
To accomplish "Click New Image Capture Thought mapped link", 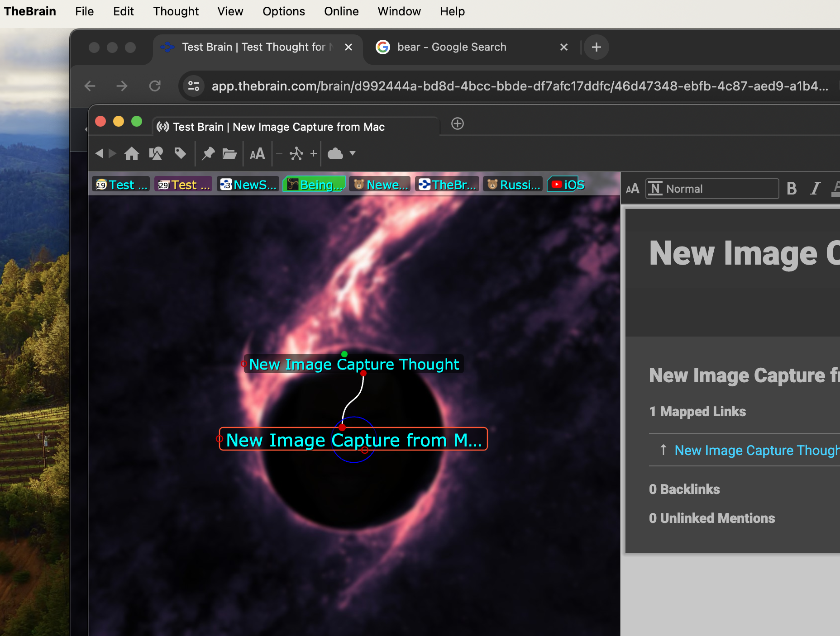I will pyautogui.click(x=757, y=450).
